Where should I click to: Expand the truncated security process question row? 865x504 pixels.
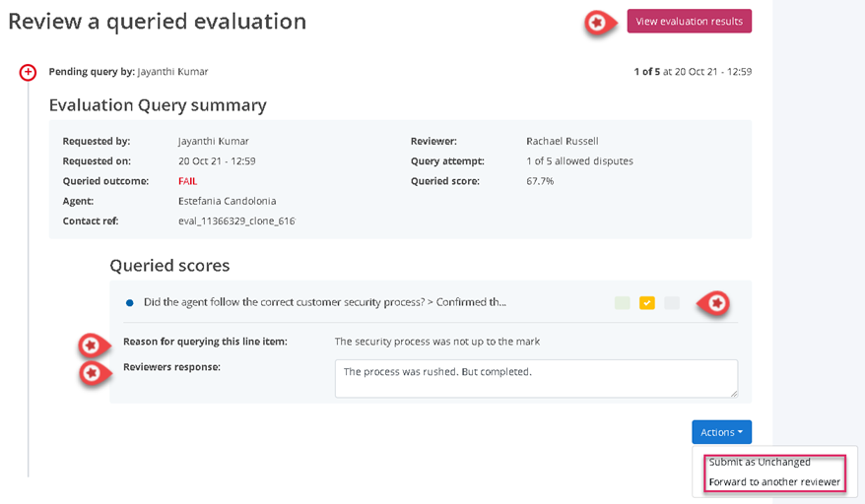pyautogui.click(x=326, y=303)
